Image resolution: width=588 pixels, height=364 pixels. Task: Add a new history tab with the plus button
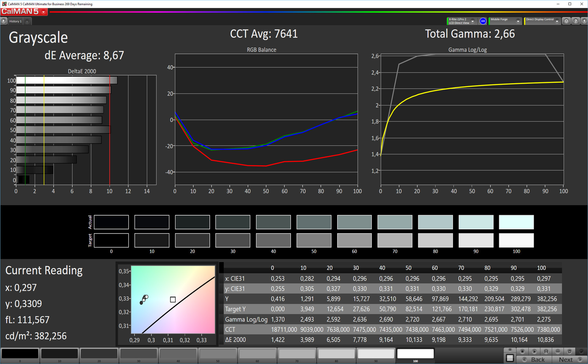27,21
